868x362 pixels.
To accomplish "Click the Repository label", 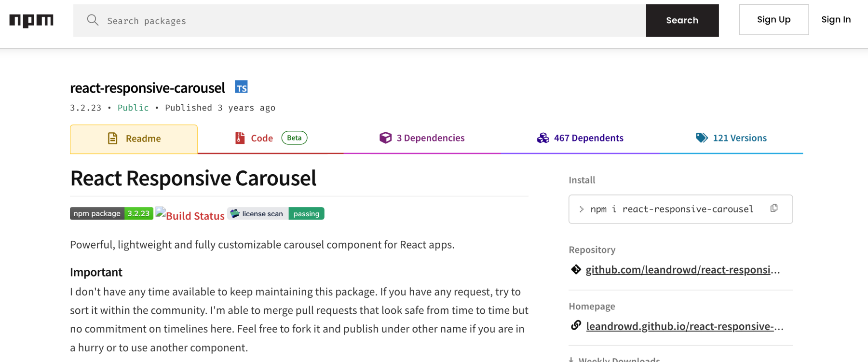I will pyautogui.click(x=592, y=250).
